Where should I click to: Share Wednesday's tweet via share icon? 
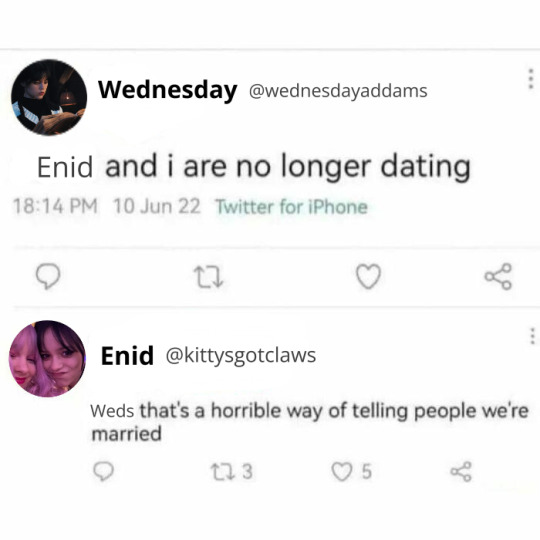click(498, 276)
